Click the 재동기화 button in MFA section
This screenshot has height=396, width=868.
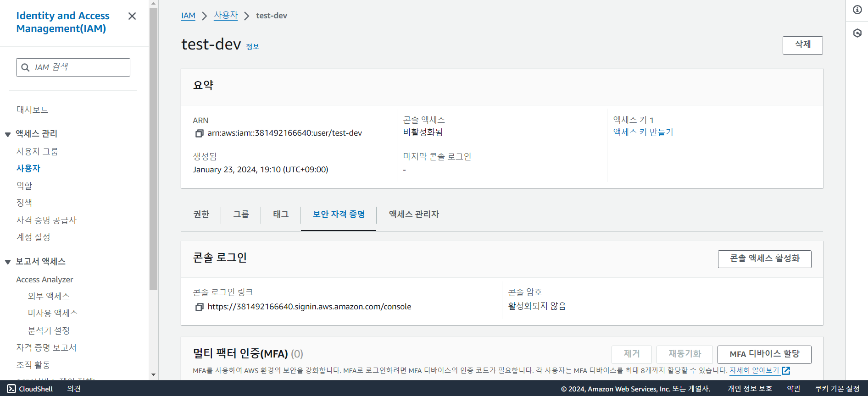tap(684, 354)
